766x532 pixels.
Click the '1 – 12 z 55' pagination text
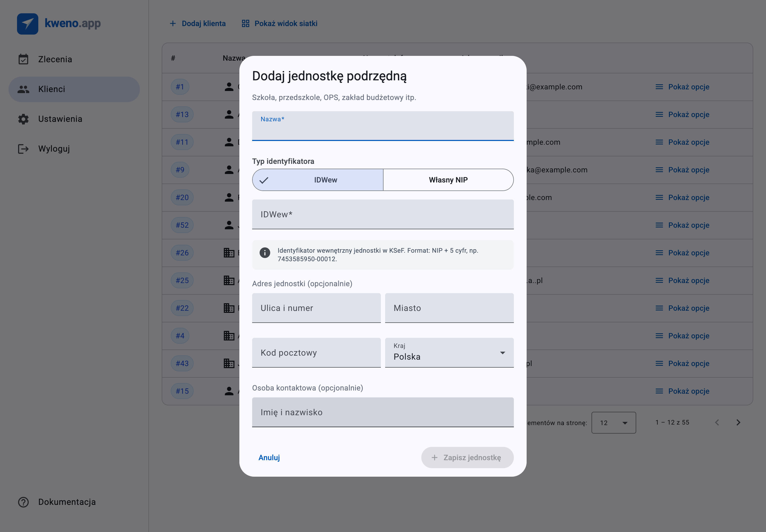[672, 422]
